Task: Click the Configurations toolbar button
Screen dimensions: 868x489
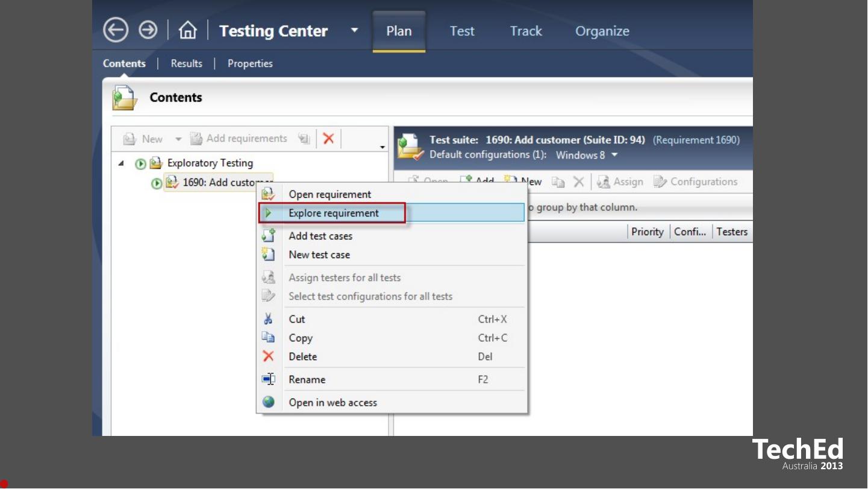Action: (x=696, y=181)
